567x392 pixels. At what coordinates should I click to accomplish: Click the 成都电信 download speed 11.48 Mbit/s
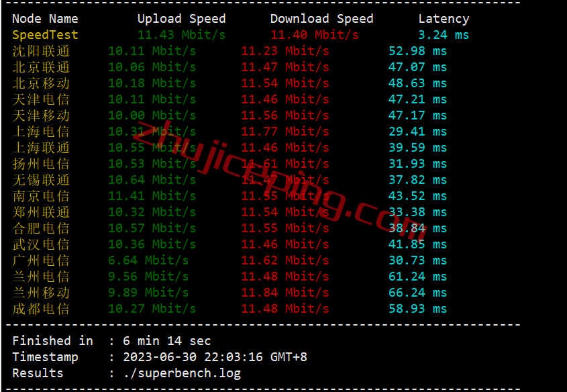[x=285, y=309]
